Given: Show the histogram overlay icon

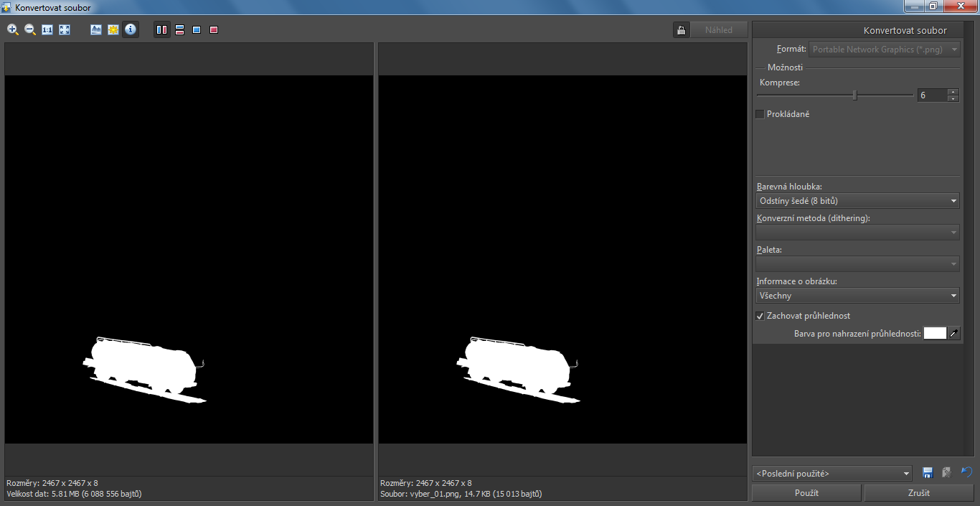Looking at the screenshot, I should tap(96, 29).
